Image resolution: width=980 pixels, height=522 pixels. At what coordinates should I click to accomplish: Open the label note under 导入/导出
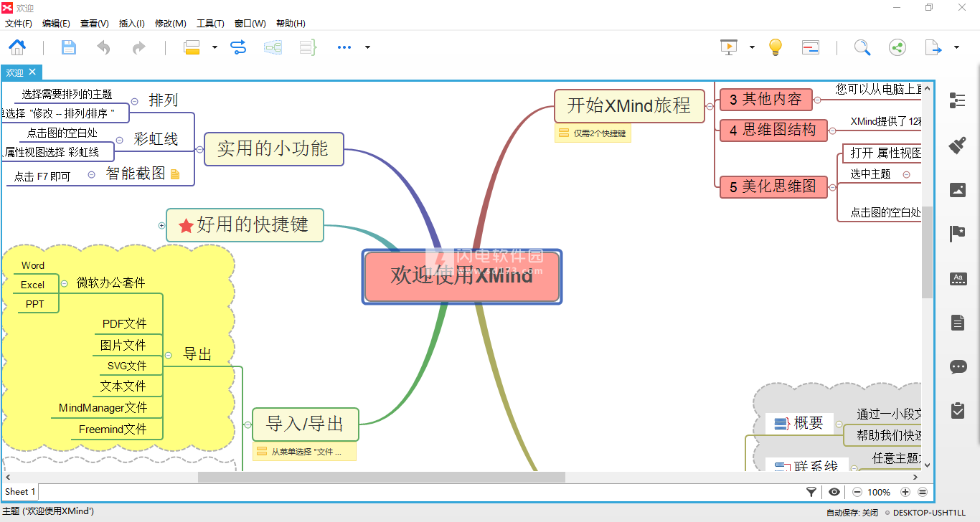[304, 452]
